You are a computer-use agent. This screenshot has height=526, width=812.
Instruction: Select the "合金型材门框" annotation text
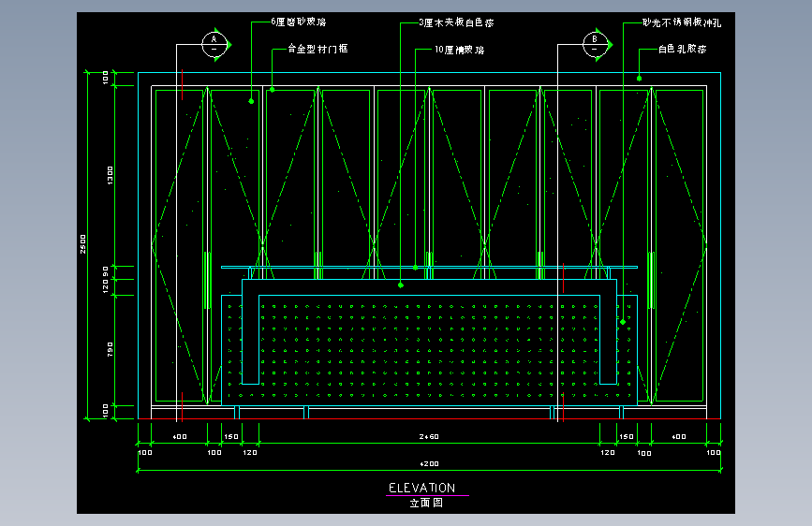317,49
